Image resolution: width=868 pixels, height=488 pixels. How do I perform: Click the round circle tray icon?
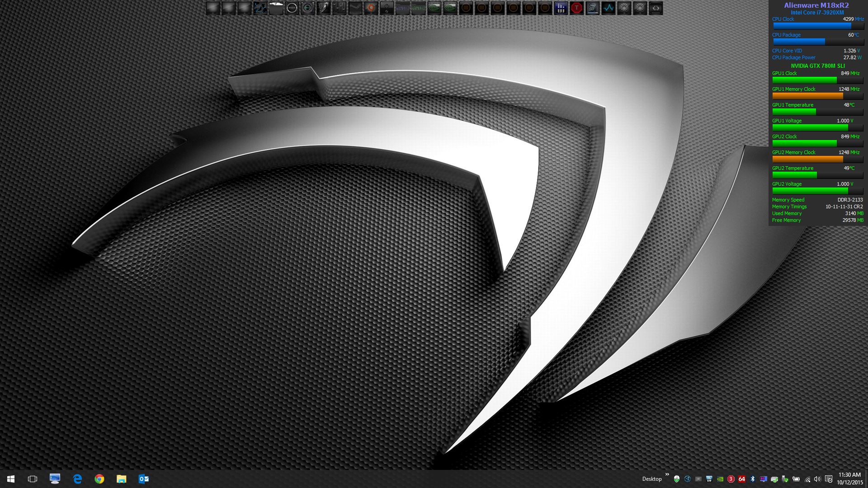(688, 479)
